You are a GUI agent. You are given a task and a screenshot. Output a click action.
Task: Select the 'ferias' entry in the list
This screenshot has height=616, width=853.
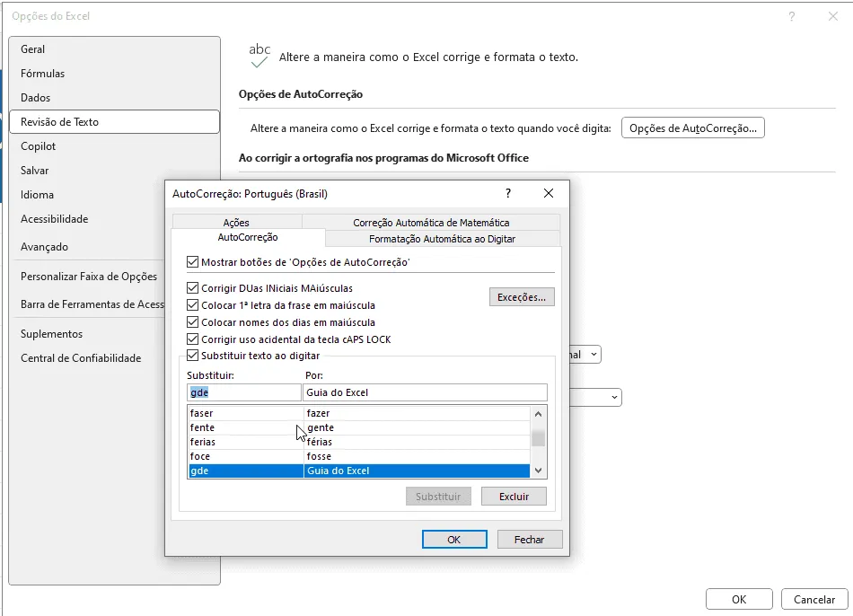245,442
